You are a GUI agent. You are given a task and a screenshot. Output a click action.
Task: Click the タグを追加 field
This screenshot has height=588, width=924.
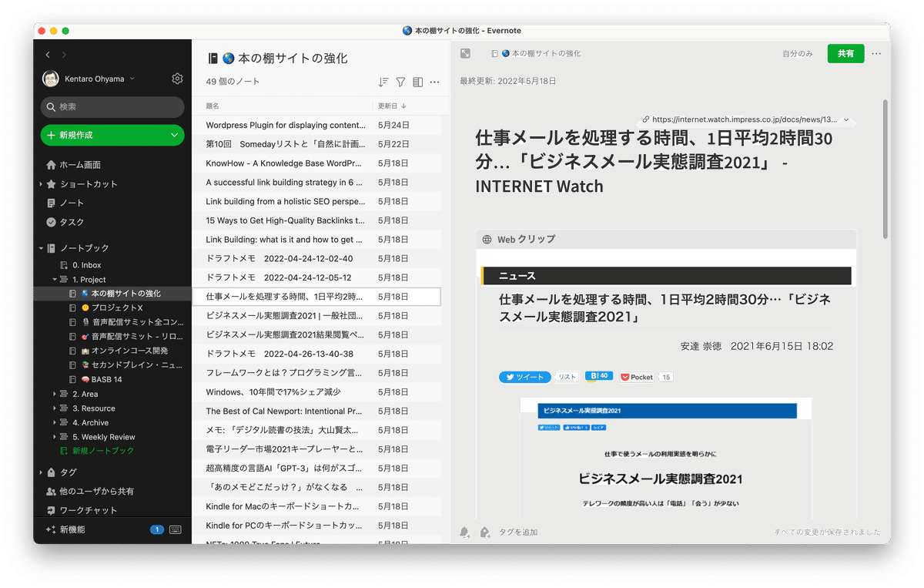[518, 532]
